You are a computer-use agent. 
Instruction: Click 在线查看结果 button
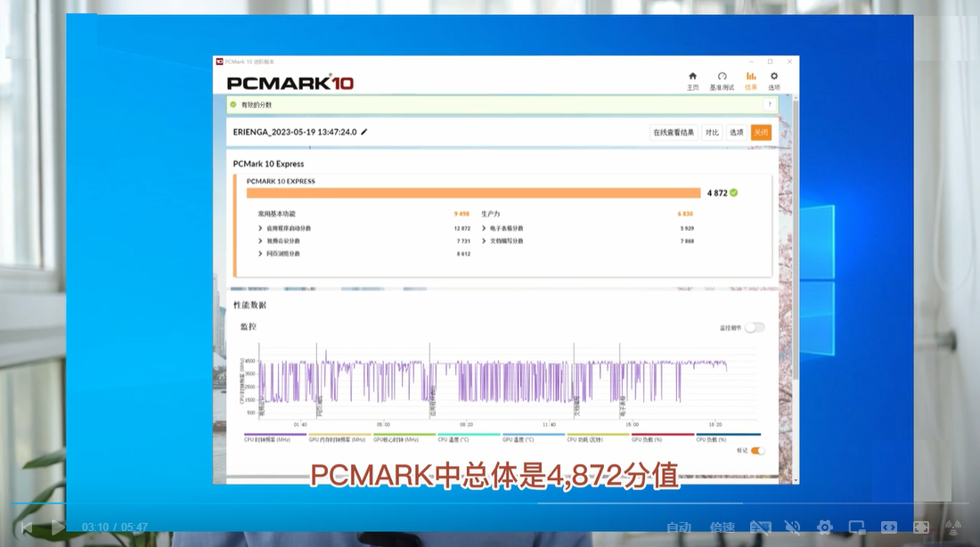tap(674, 133)
